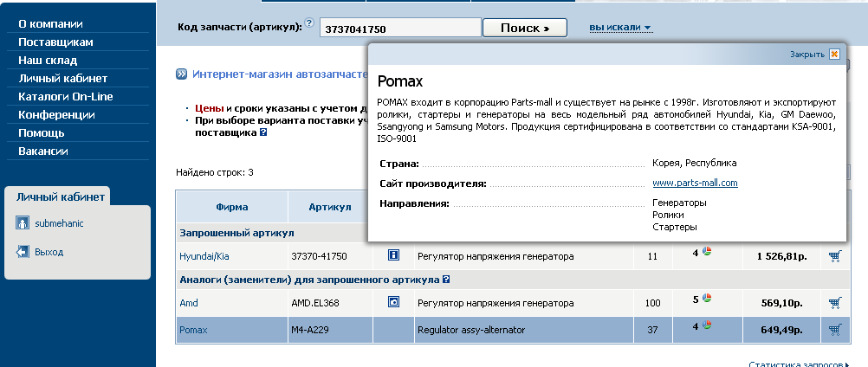Add Pomax M4-A229 to cart

(x=835, y=330)
